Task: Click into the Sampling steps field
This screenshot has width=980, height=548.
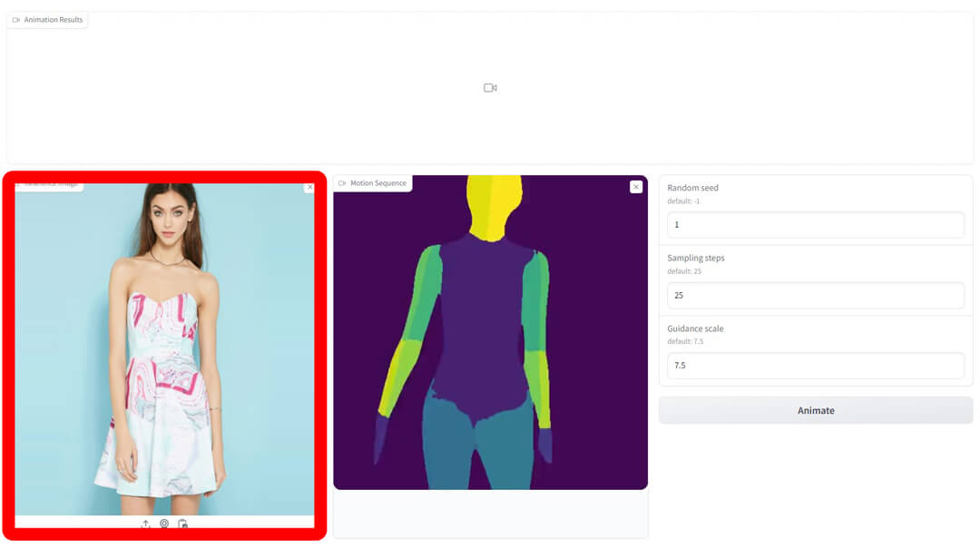Action: [815, 295]
